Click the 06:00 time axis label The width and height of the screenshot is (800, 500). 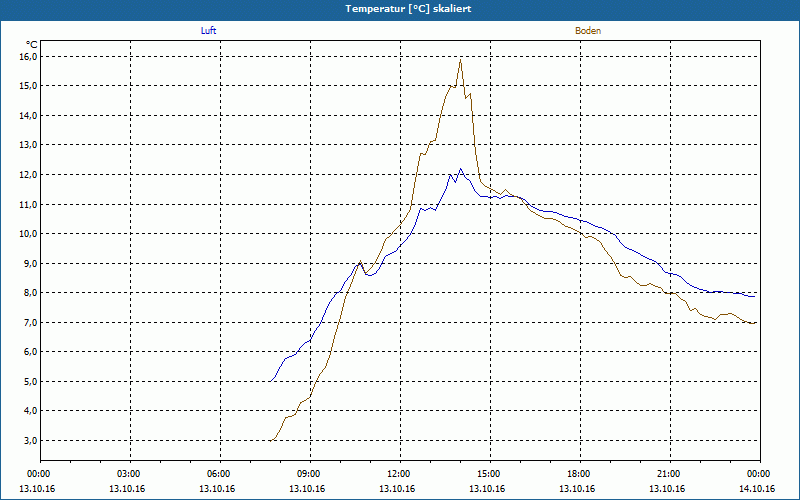220,474
